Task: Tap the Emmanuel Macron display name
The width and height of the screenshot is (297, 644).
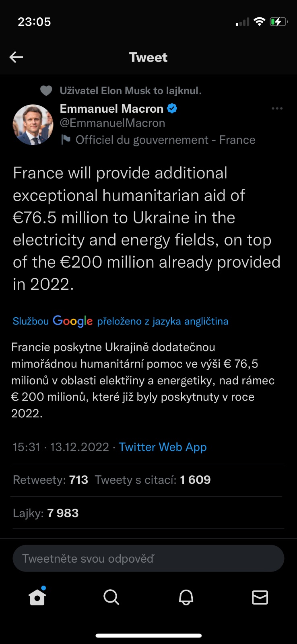Action: coord(111,109)
